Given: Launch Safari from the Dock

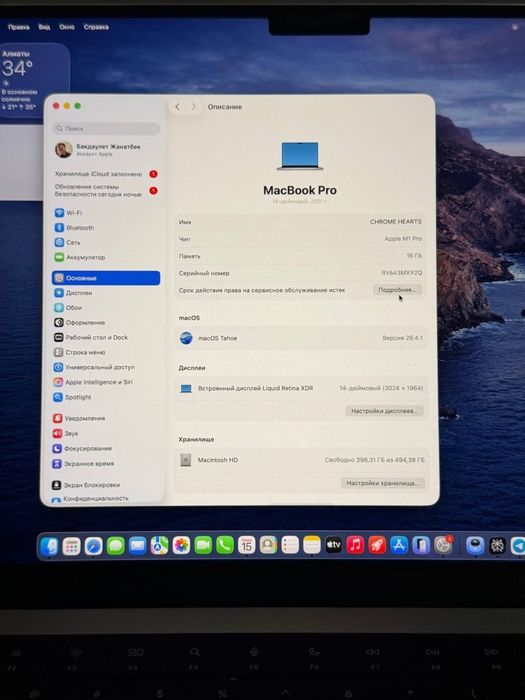Looking at the screenshot, I should [93, 546].
